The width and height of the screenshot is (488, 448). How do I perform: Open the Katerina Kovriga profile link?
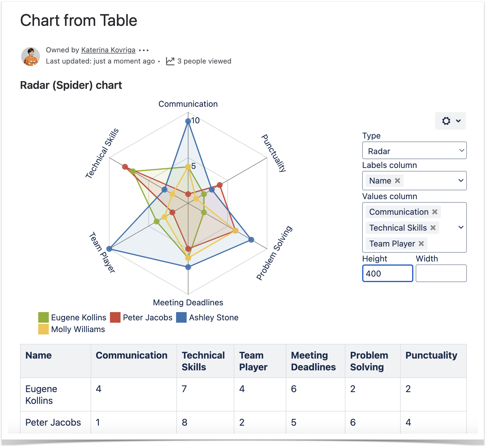(108, 50)
